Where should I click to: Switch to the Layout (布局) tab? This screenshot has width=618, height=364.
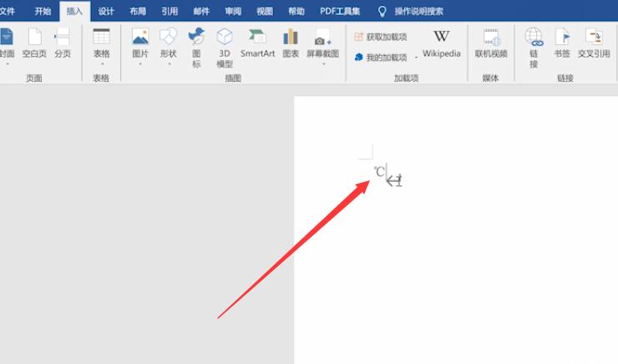point(138,11)
